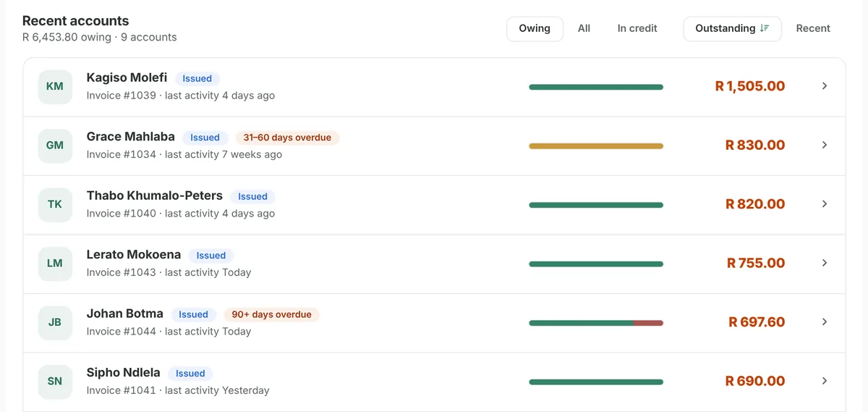Open Sipho Ndlela account name

(123, 373)
